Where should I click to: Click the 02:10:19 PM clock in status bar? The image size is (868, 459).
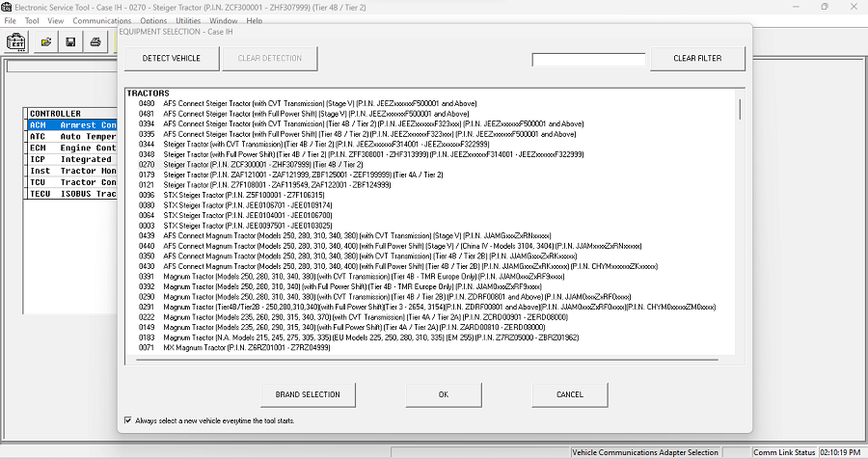tap(840, 452)
